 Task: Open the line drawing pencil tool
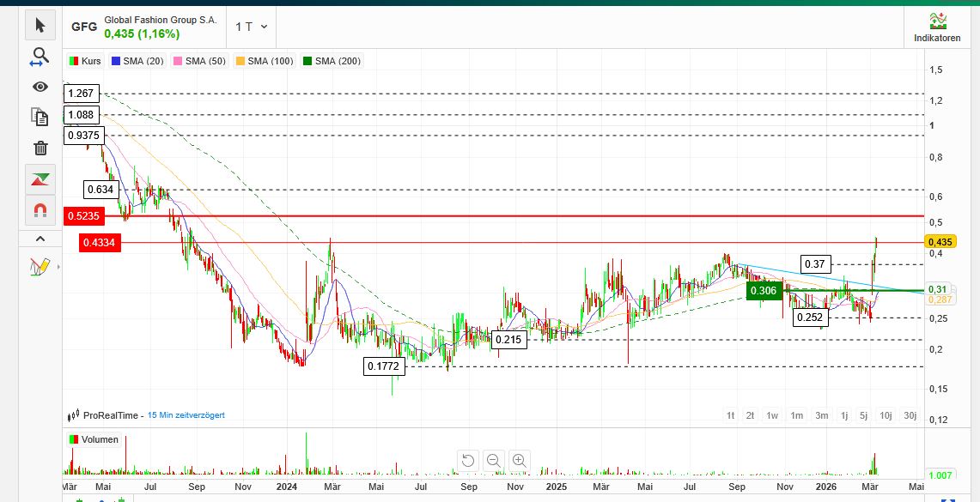40,267
